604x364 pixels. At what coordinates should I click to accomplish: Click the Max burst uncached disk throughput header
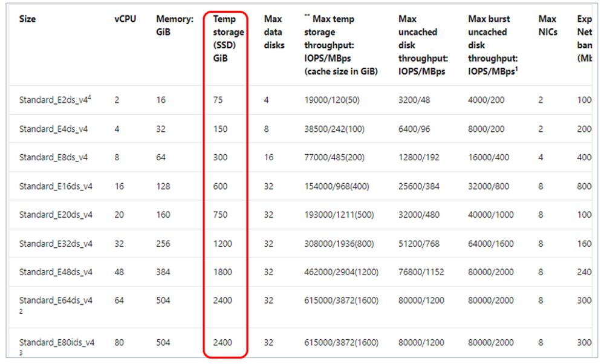(x=493, y=45)
